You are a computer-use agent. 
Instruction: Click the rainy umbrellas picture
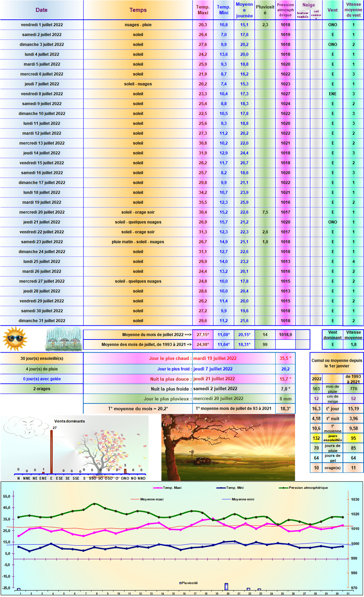point(64,339)
